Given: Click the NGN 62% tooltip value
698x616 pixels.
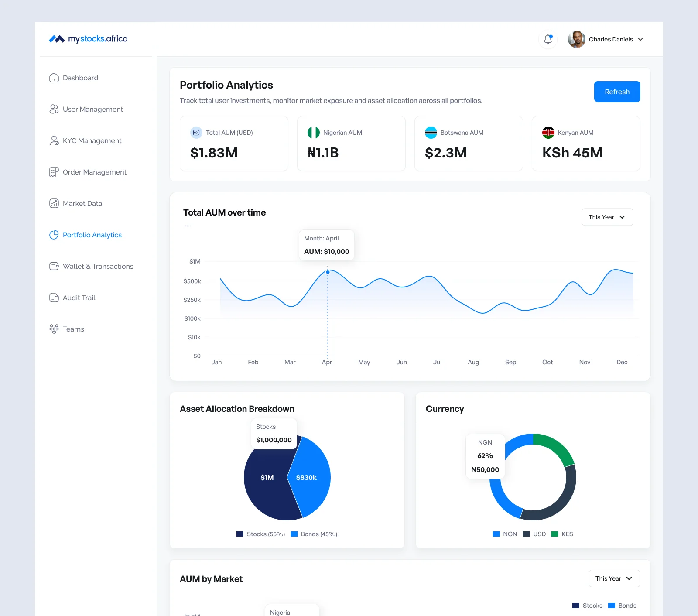Looking at the screenshot, I should 485,456.
